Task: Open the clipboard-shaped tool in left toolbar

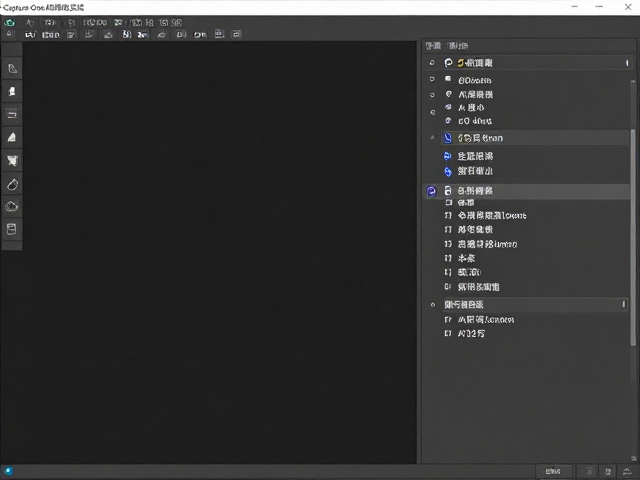Action: tap(11, 229)
